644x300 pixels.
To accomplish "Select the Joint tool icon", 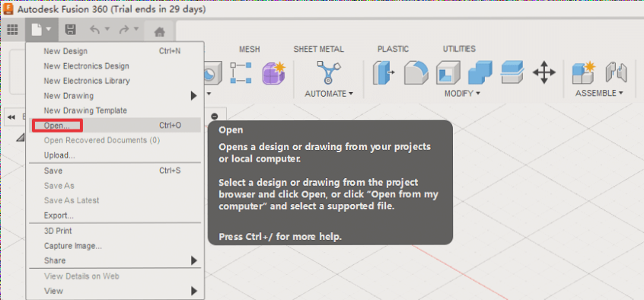I will coord(617,73).
